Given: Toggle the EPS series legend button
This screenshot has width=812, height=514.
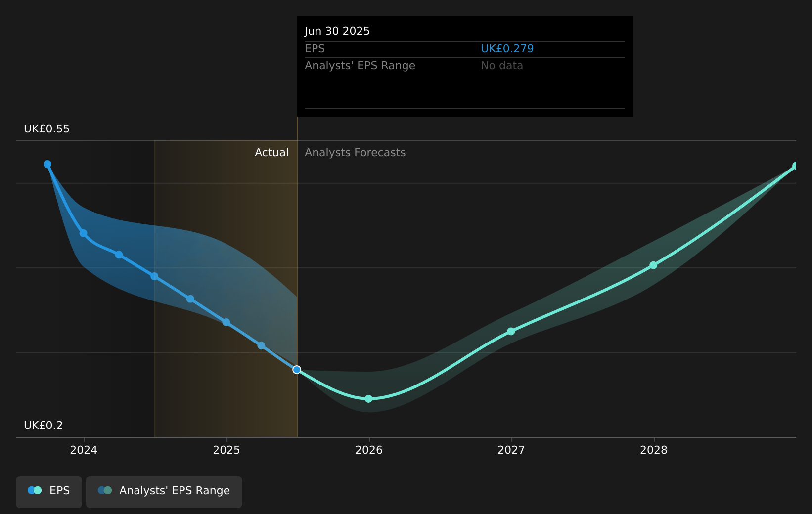Looking at the screenshot, I should pyautogui.click(x=49, y=492).
